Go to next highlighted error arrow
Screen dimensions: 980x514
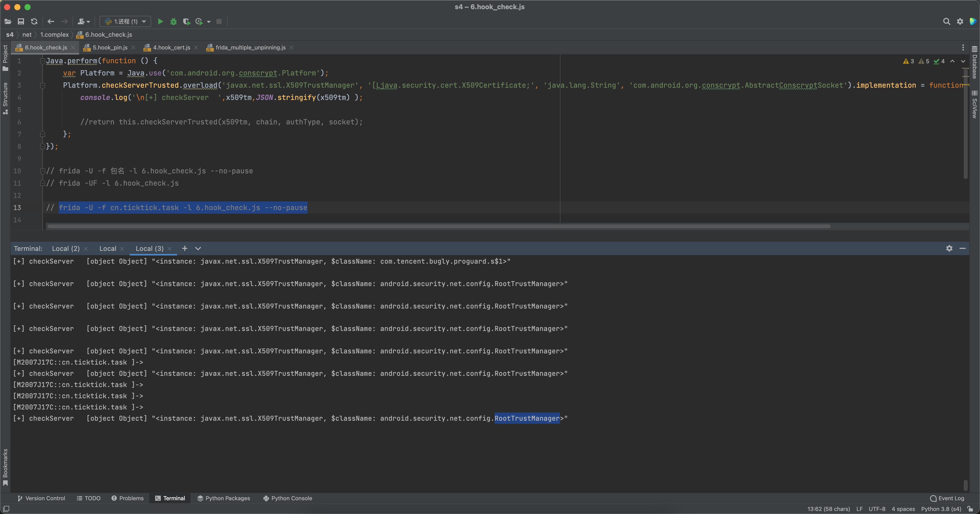pyautogui.click(x=963, y=61)
